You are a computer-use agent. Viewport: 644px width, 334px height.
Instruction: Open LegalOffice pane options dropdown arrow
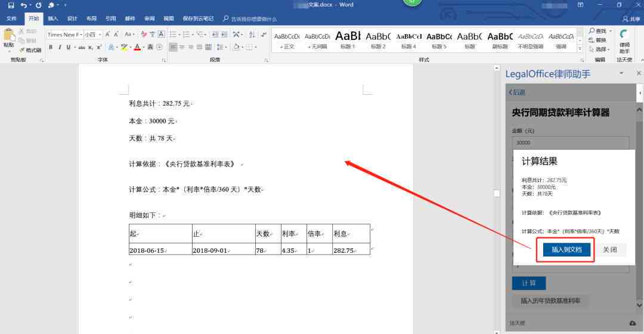point(621,73)
